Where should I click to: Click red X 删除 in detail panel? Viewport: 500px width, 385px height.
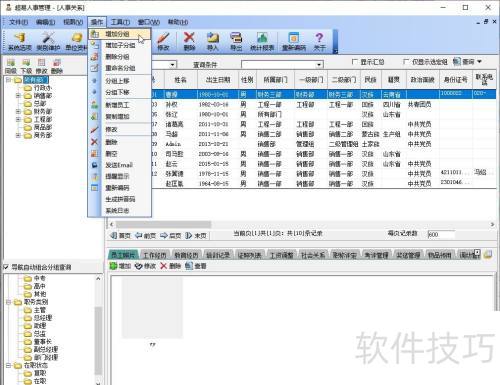click(x=170, y=266)
